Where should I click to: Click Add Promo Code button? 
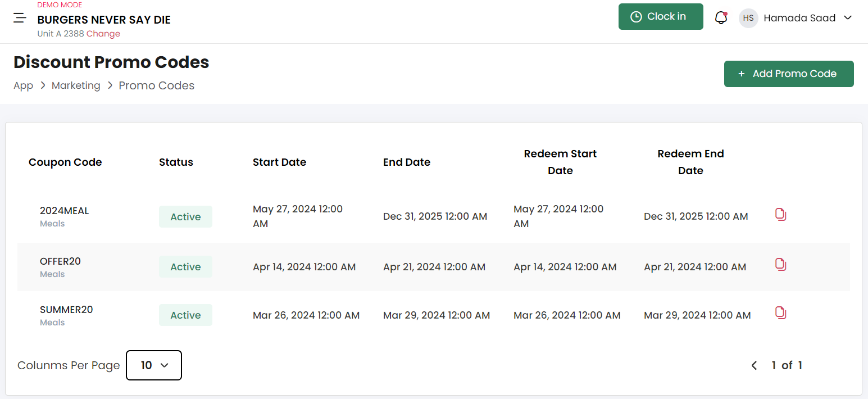pos(789,74)
